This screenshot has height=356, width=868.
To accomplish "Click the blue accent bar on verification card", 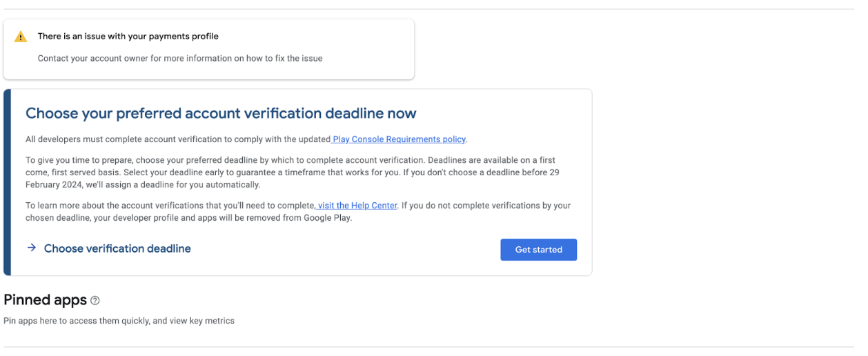I will 7,182.
